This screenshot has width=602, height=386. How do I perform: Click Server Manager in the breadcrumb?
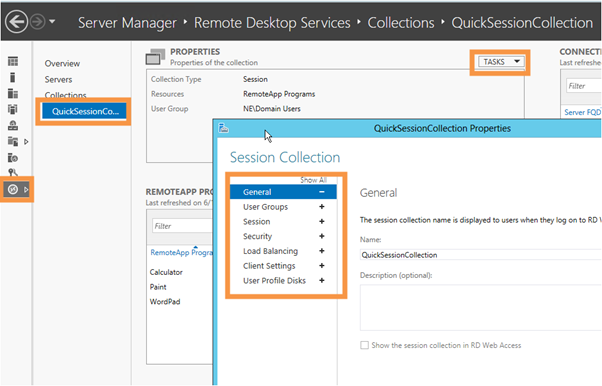pos(127,23)
